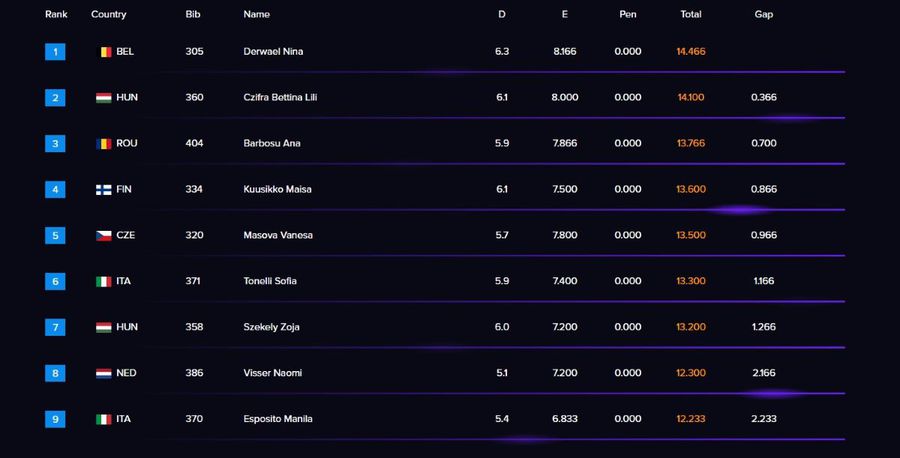The height and width of the screenshot is (458, 900).
Task: Click the Netherlands flag icon
Action: tap(104, 373)
